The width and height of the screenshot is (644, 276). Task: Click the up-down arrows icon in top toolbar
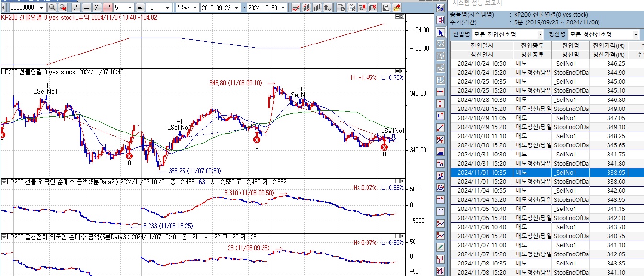tap(328, 8)
